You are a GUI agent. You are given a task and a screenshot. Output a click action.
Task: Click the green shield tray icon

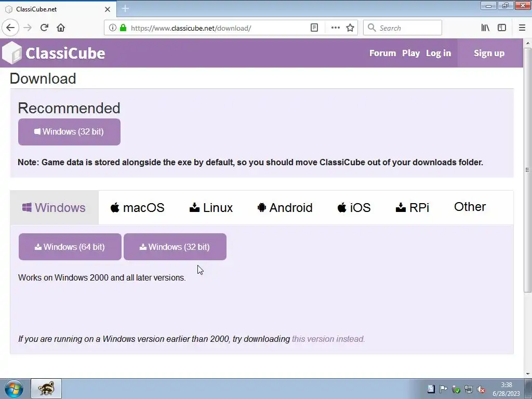click(456, 390)
